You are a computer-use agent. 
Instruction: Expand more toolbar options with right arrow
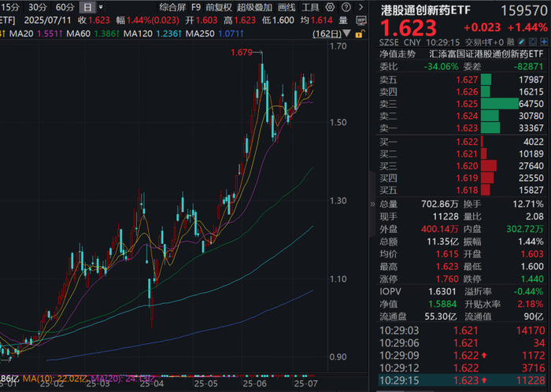click(x=361, y=7)
